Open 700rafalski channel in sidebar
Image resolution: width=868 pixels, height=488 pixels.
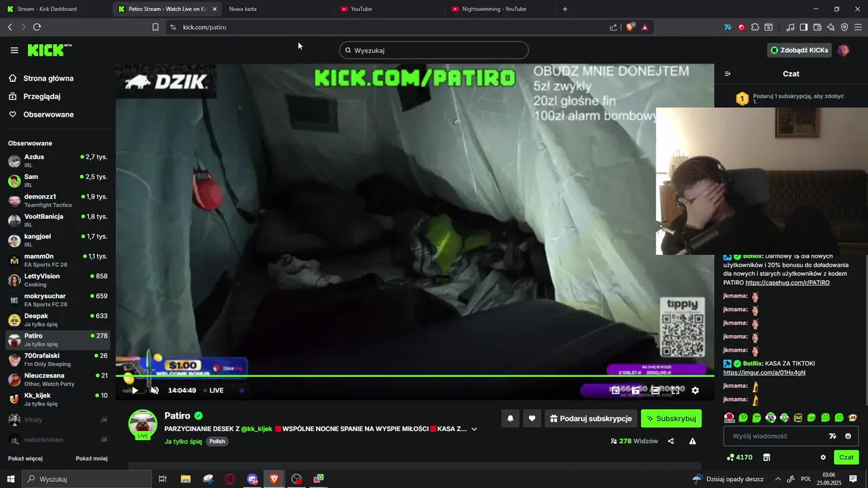tap(58, 360)
